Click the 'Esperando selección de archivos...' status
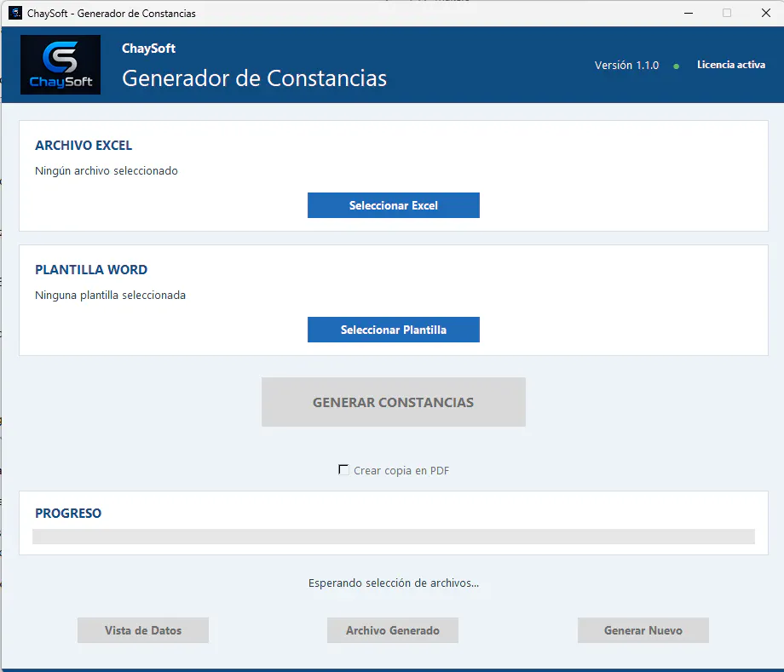The width and height of the screenshot is (784, 672). [x=394, y=583]
